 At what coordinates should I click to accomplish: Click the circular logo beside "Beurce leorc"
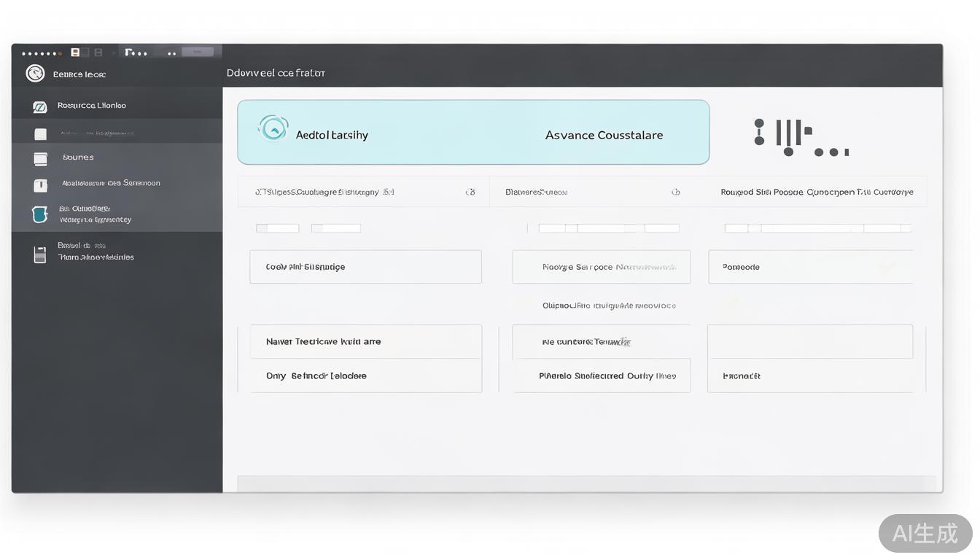point(35,73)
